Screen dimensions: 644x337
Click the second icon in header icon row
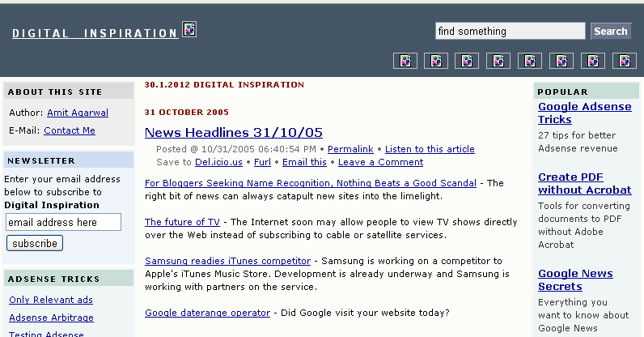(x=436, y=61)
